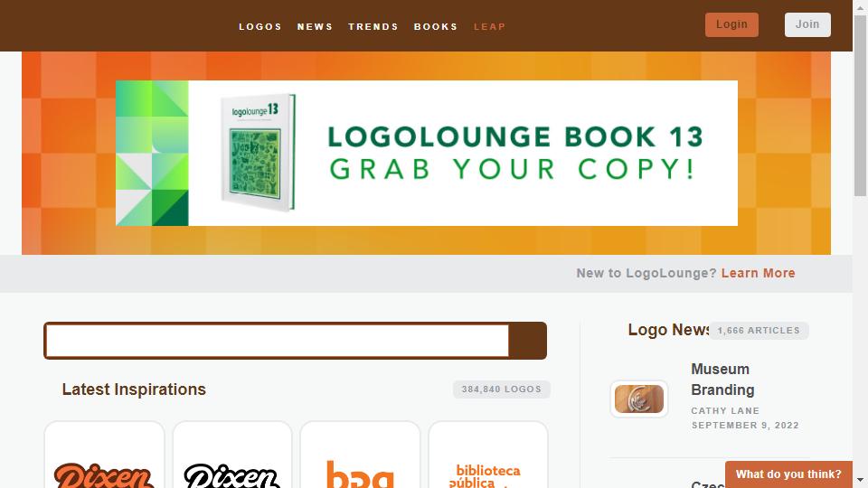Open the 1,666 ARTICLES badge
Screen dimensions: 868x488
pos(759,331)
